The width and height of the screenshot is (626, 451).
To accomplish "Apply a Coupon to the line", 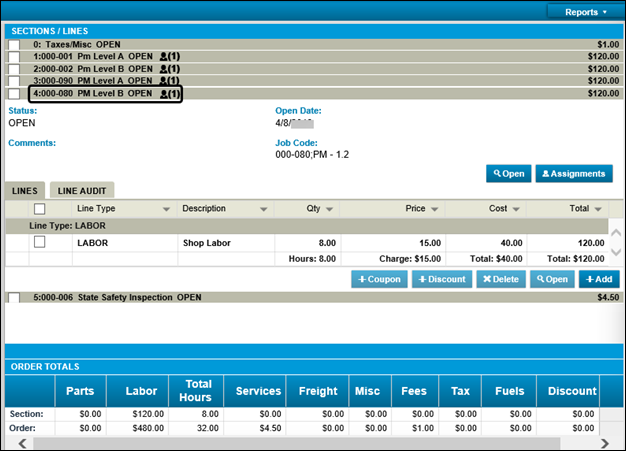I will point(379,279).
